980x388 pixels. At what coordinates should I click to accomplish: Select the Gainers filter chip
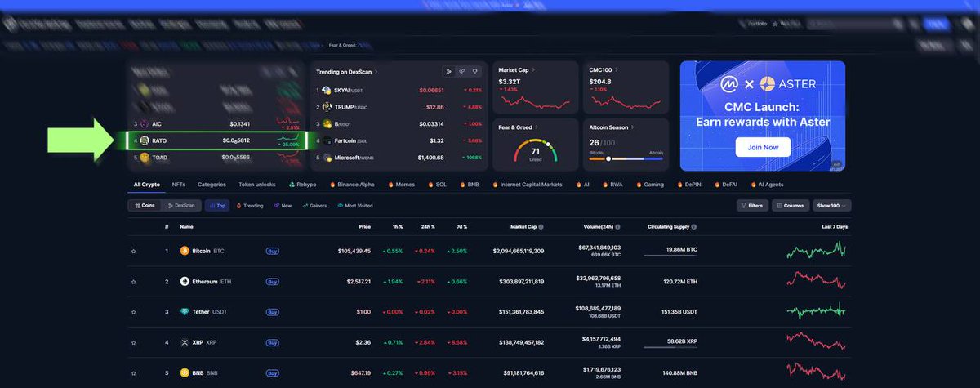click(314, 206)
